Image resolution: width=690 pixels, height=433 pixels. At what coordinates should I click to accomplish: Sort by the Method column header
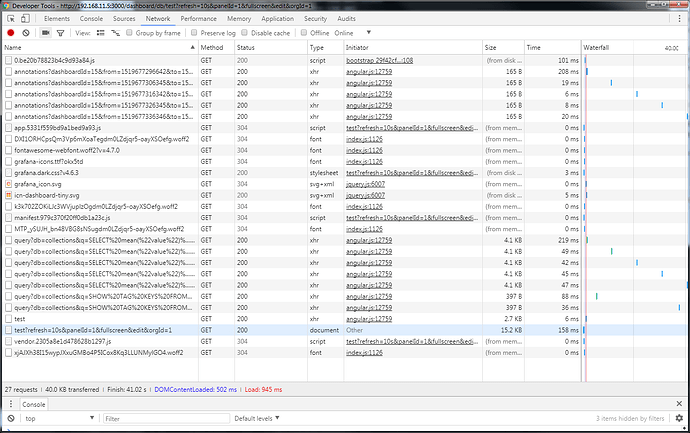pyautogui.click(x=217, y=48)
